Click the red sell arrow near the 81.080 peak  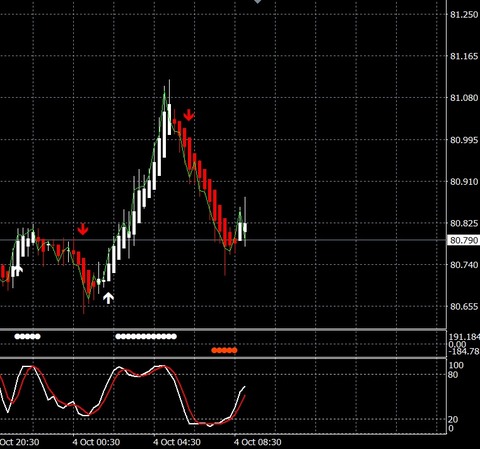pyautogui.click(x=189, y=115)
